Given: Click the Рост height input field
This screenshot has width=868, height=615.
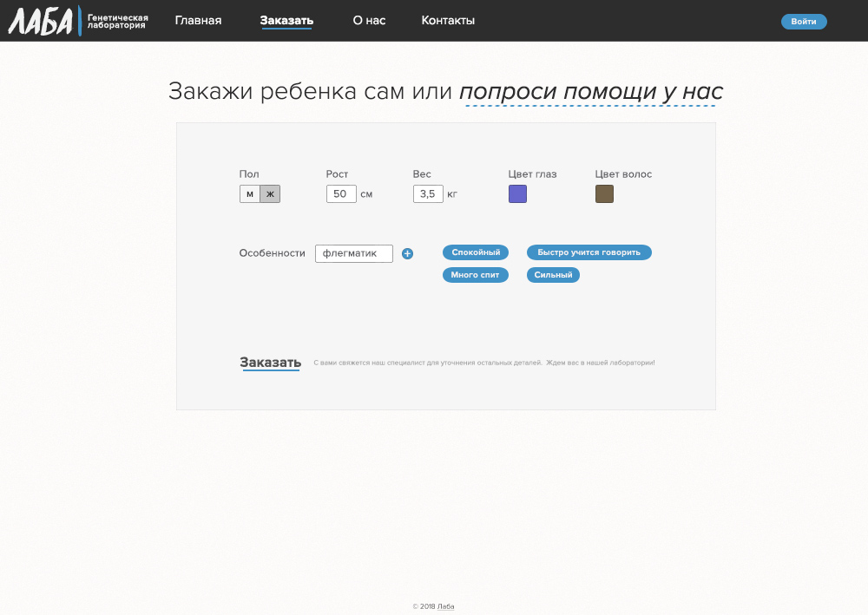Looking at the screenshot, I should point(341,194).
